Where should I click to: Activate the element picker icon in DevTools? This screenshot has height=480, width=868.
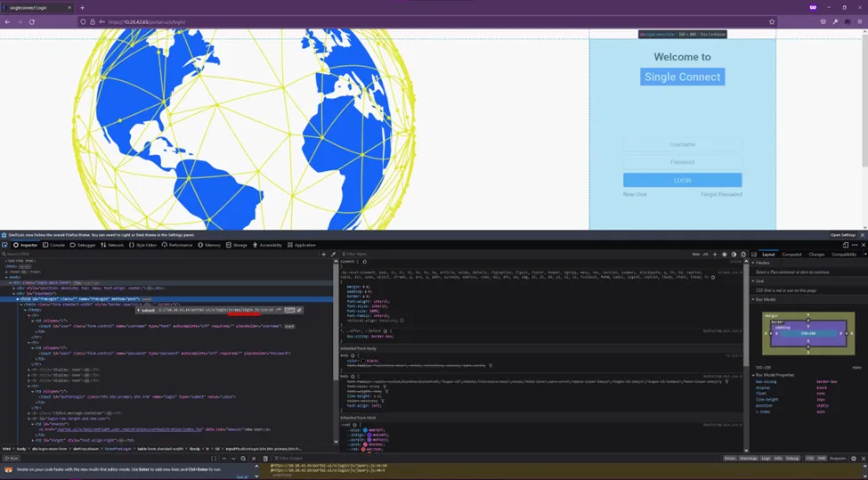tap(4, 245)
